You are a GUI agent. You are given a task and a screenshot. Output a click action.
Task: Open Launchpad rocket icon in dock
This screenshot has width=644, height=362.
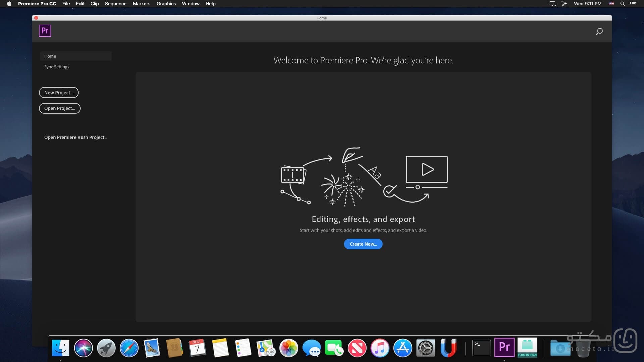tap(106, 348)
